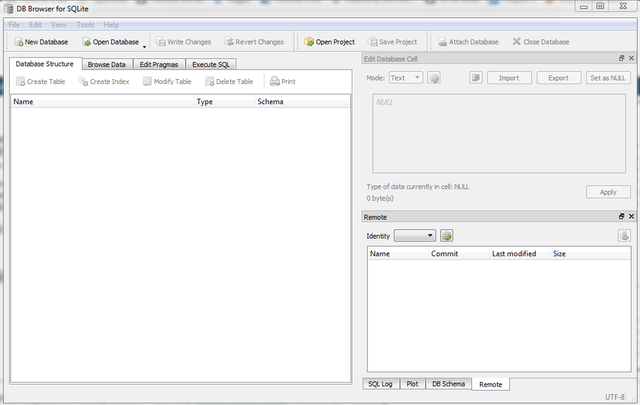The height and width of the screenshot is (405, 640).
Task: Float the Edit Database Cell panel
Action: tap(622, 58)
